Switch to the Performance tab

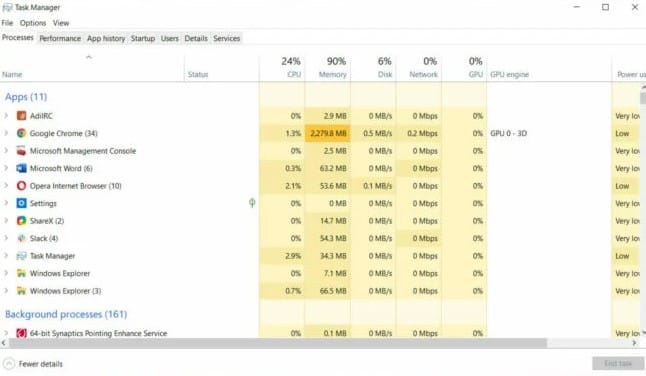pos(60,38)
